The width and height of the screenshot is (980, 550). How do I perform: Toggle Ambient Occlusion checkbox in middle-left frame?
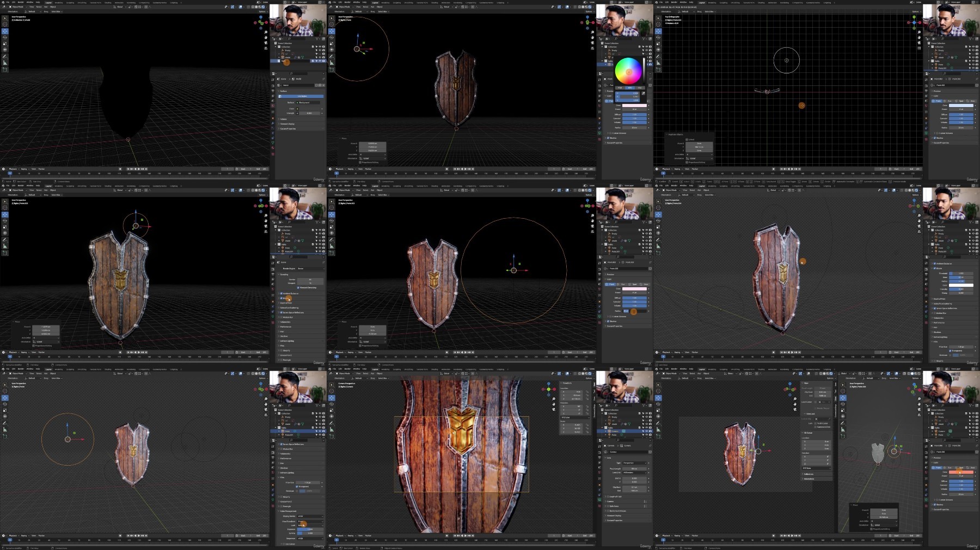coord(281,293)
